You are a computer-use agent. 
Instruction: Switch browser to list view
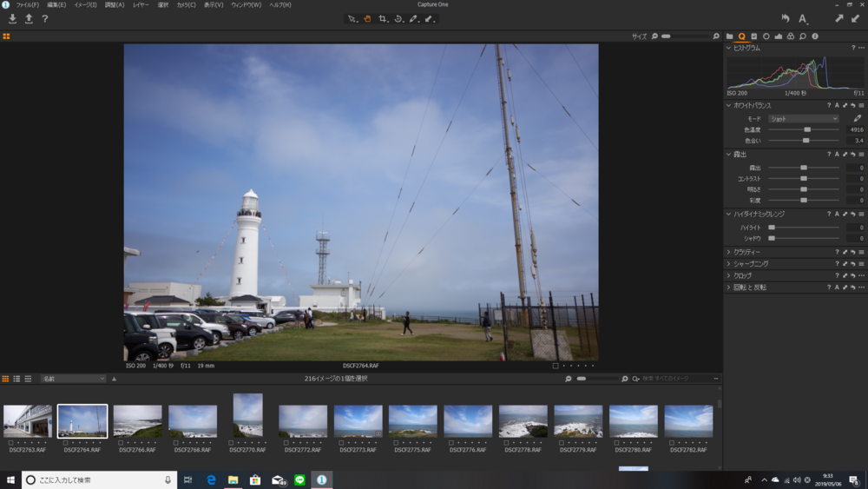coord(16,379)
